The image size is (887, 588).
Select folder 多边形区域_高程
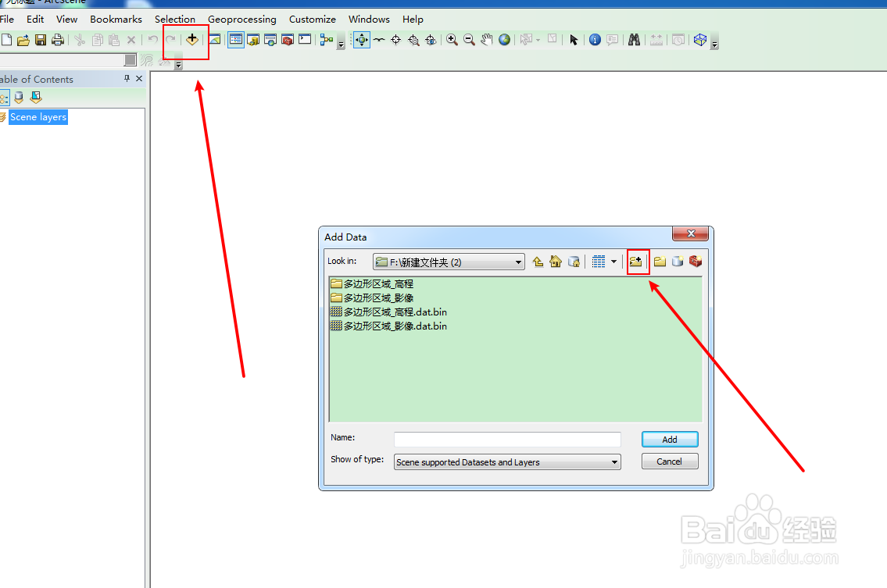click(x=372, y=283)
